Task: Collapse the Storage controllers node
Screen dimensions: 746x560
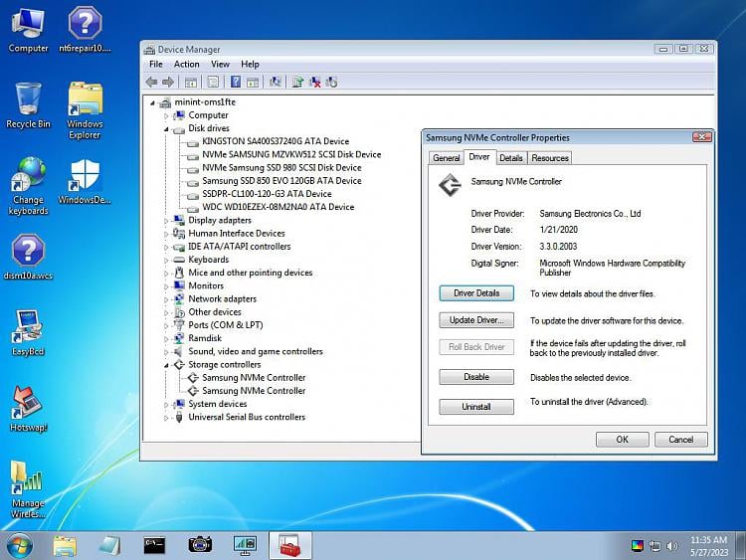Action: pos(166,365)
